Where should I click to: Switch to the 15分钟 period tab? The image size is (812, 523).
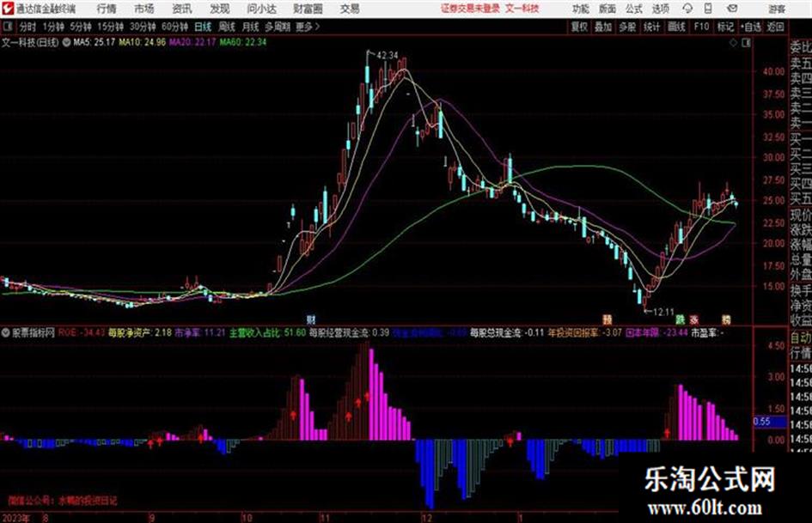tap(111, 27)
